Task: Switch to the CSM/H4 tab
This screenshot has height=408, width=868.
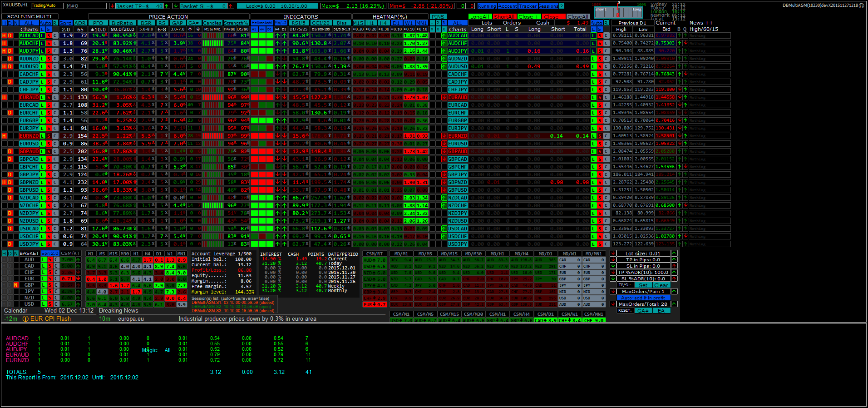Action: pyautogui.click(x=521, y=314)
